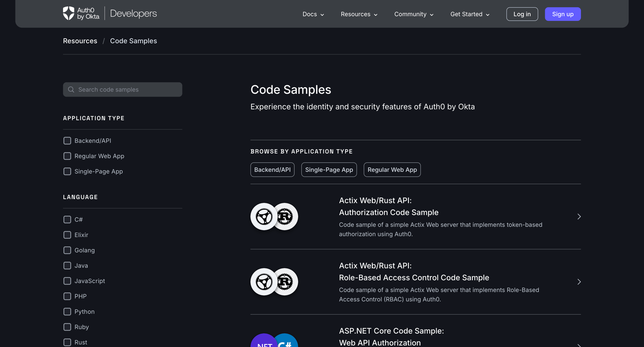Expand the Docs dropdown menu
This screenshot has height=347, width=644.
pos(313,14)
